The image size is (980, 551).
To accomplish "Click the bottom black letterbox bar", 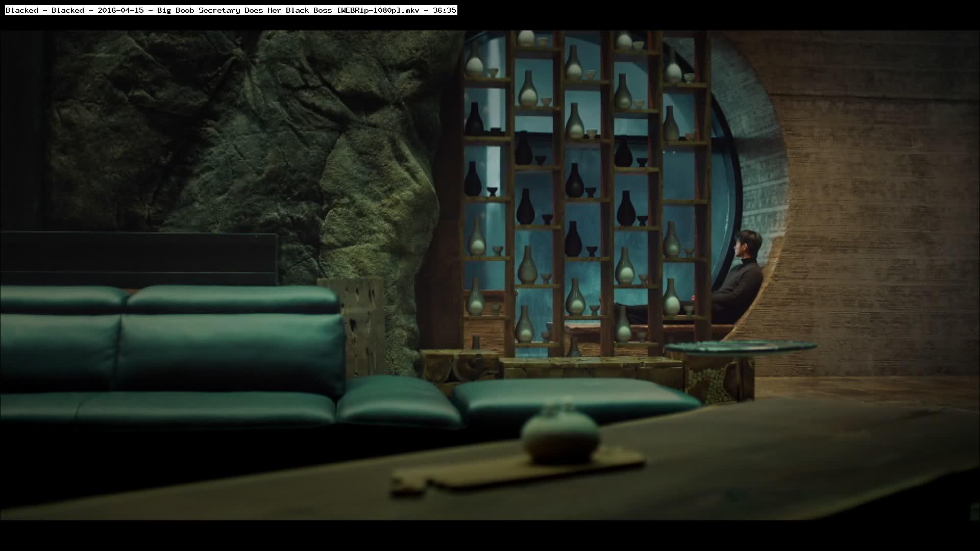I will click(x=490, y=536).
